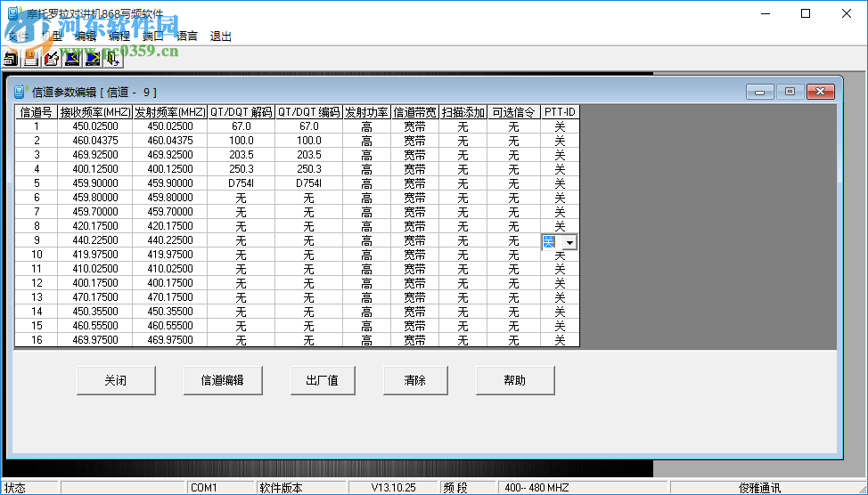Image resolution: width=868 pixels, height=495 pixels.
Task: Click the exit door toolbar icon
Action: [x=113, y=58]
